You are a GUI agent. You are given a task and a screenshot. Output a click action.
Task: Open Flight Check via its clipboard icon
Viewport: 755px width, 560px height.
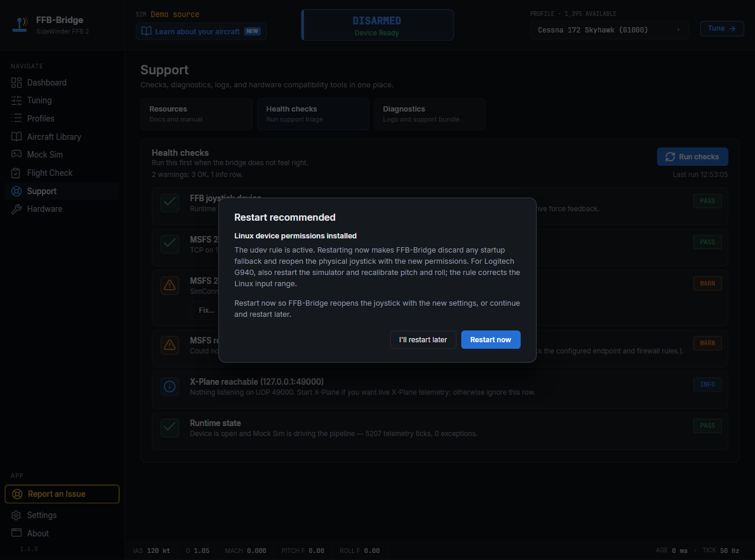(17, 173)
